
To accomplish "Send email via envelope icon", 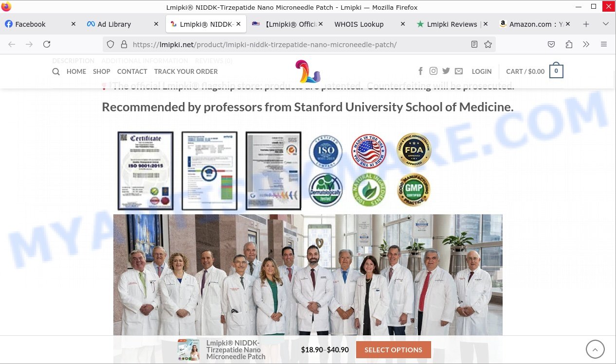I will coord(459,71).
